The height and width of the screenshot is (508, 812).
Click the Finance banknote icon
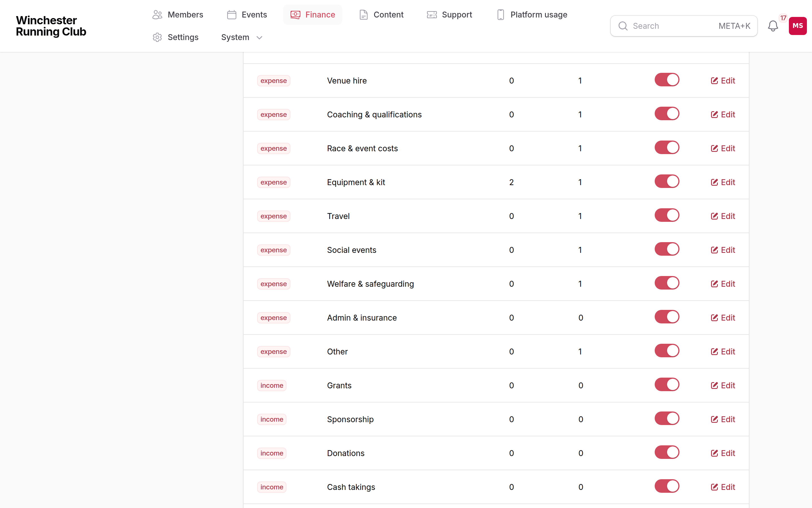click(295, 15)
